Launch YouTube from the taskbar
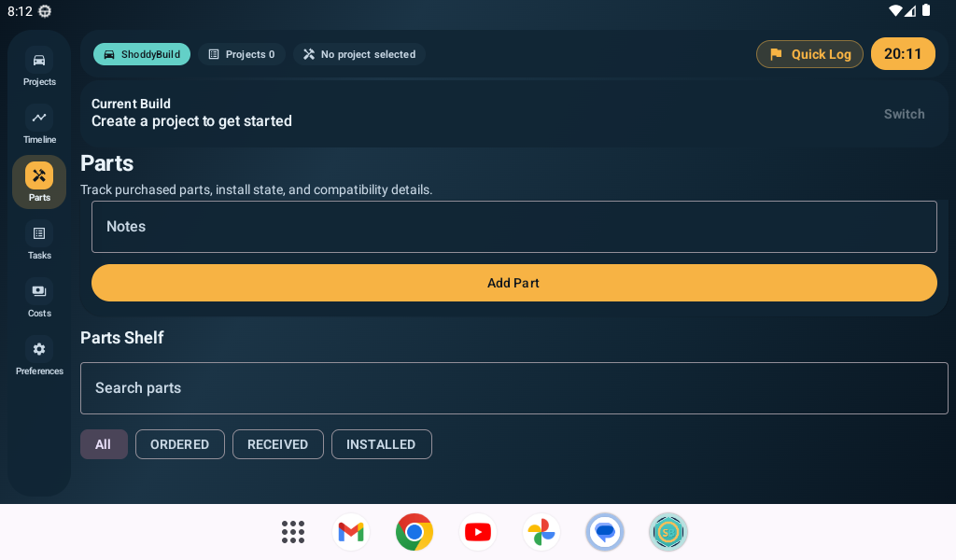Screen dimensions: 956x560 [x=478, y=532]
